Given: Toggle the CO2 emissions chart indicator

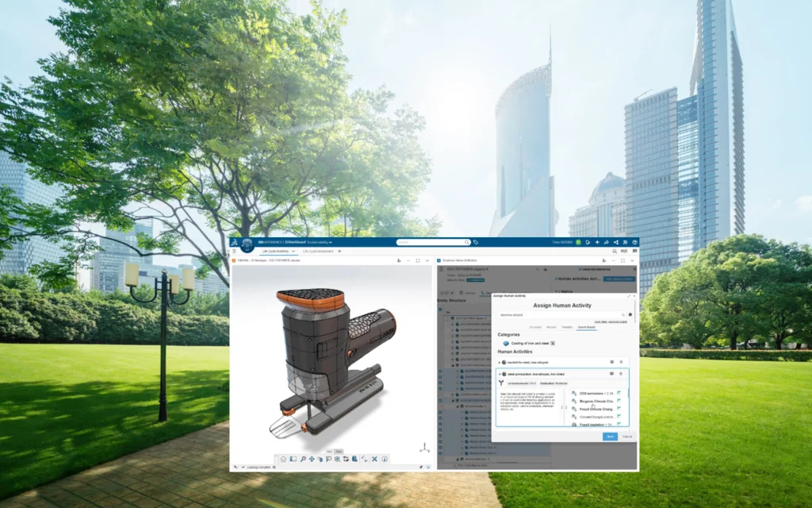Looking at the screenshot, I should pos(619,393).
